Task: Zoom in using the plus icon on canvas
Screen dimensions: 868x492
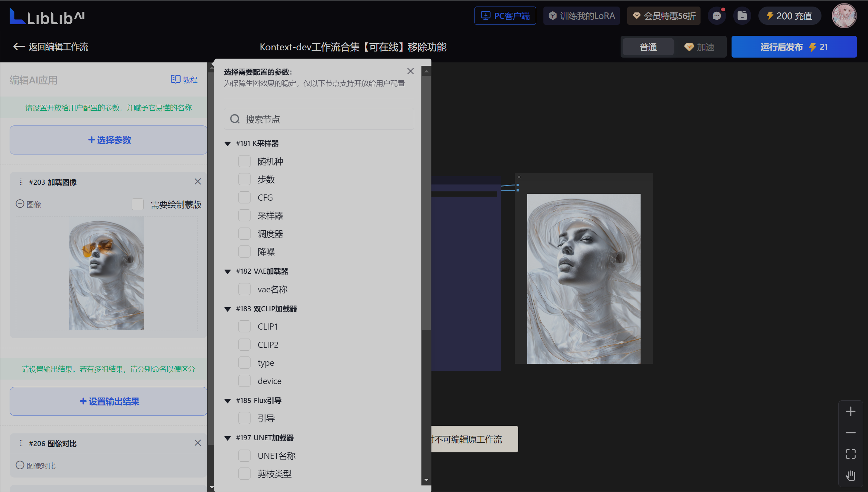Action: pyautogui.click(x=850, y=411)
